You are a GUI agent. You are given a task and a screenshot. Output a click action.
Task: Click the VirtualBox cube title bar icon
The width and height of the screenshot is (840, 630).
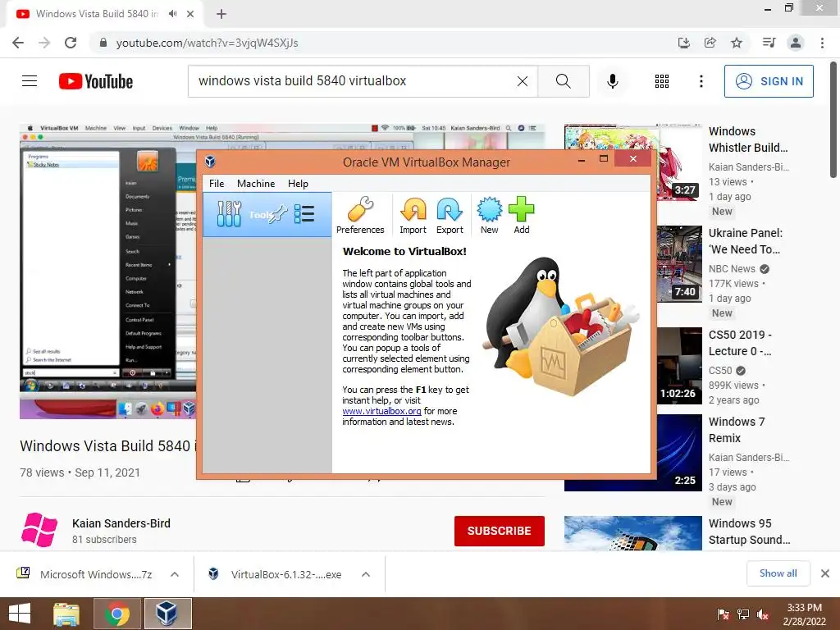(x=211, y=162)
